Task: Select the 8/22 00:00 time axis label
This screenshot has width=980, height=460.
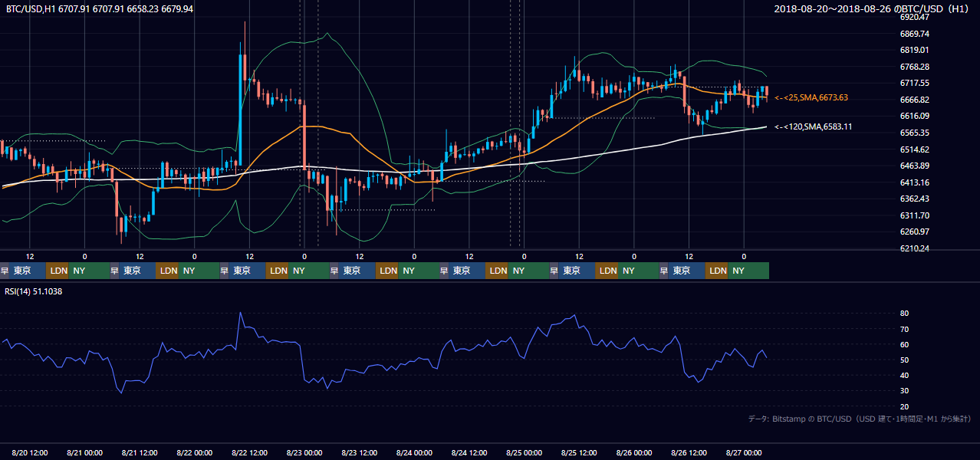Action: 195,453
